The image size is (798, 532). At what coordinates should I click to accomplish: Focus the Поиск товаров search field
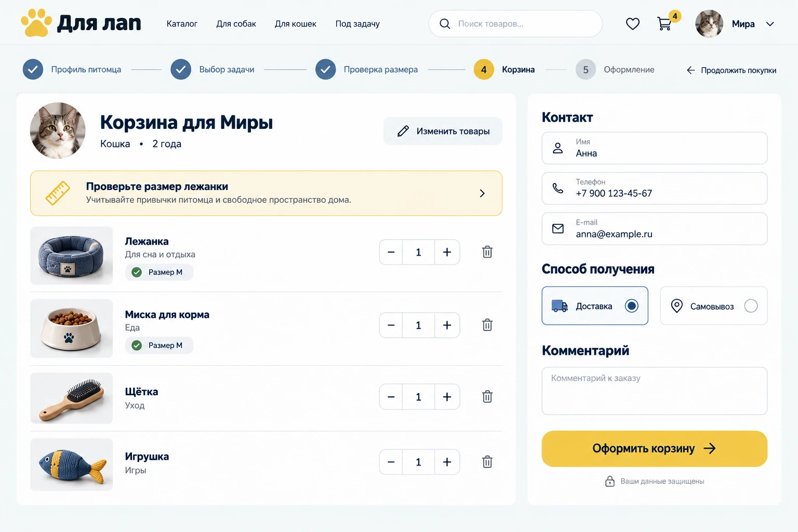515,24
